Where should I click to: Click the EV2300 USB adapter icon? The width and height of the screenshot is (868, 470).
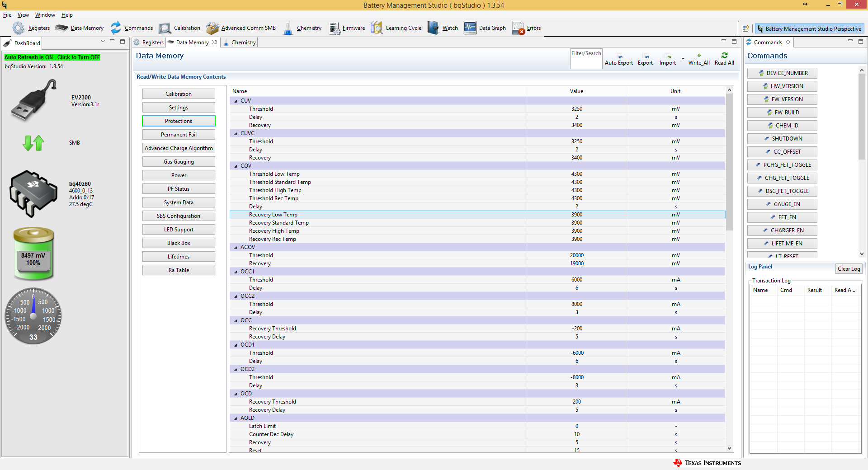[x=33, y=100]
